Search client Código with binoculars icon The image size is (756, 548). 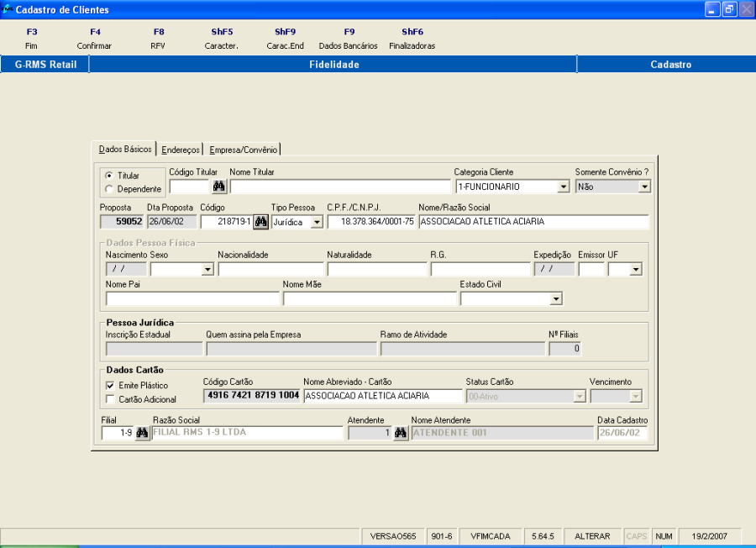click(261, 222)
